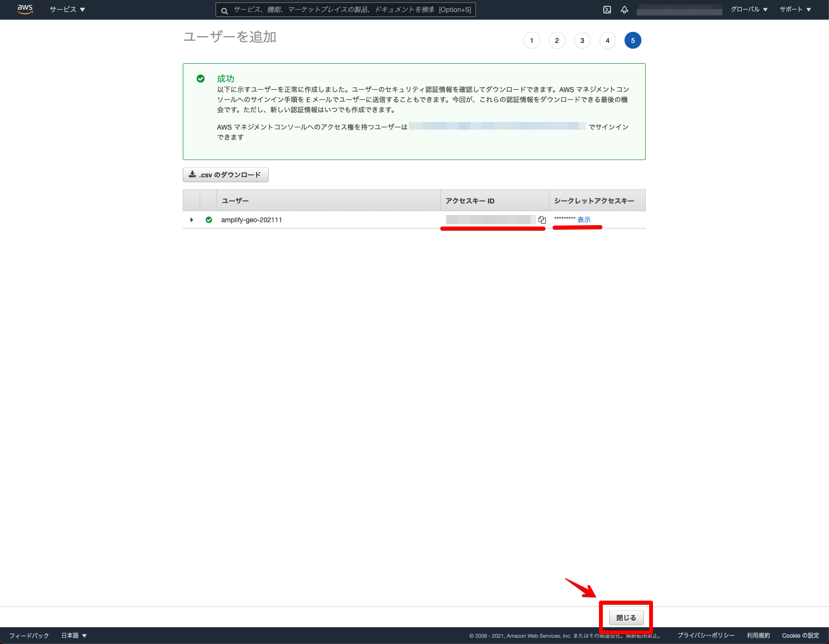The width and height of the screenshot is (829, 644).
Task: Show the secret access key via 表示
Action: click(x=584, y=220)
